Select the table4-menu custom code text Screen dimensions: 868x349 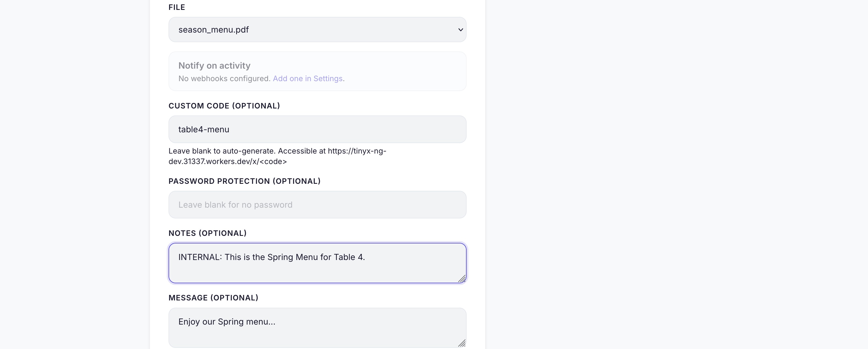[x=203, y=129]
